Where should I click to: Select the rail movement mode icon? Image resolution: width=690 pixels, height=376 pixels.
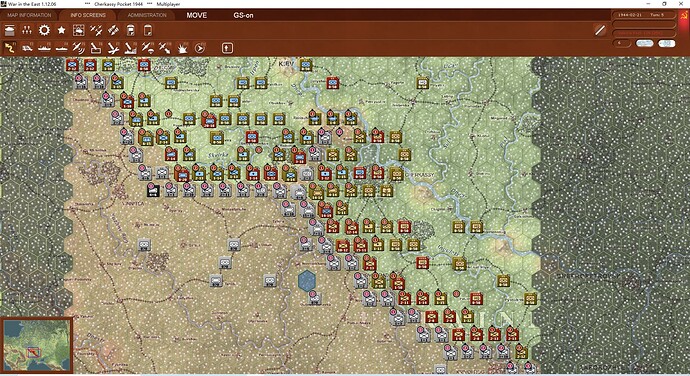(27, 48)
